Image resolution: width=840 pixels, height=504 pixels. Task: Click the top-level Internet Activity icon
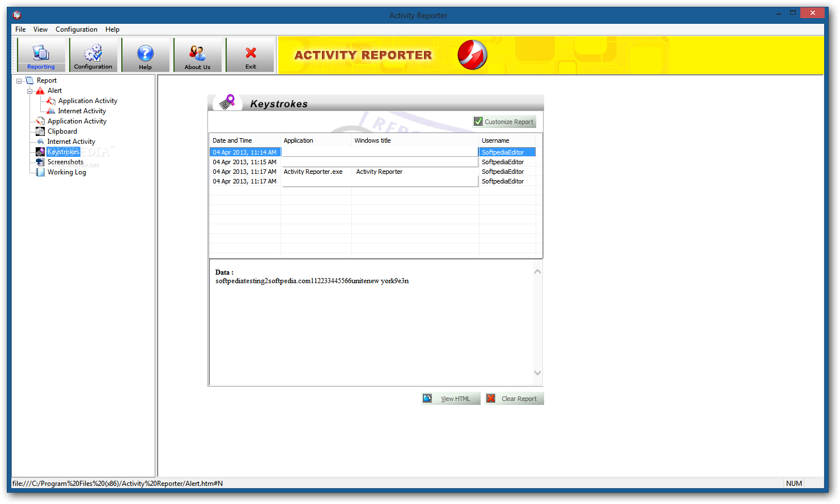[40, 142]
